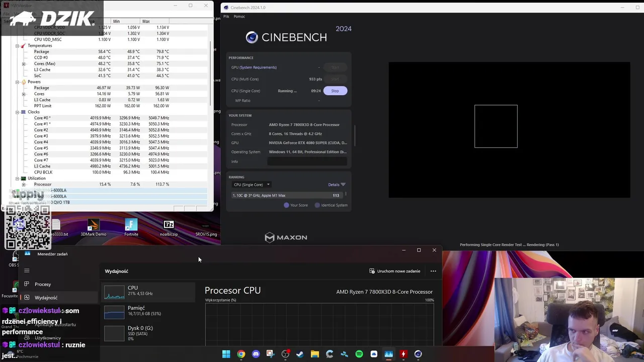
Task: Select the Apple M1 Max ranking entry
Action: point(287,195)
